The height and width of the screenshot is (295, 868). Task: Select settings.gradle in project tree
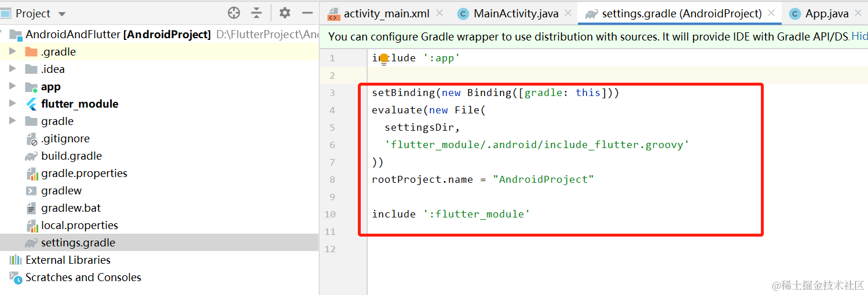click(x=78, y=243)
